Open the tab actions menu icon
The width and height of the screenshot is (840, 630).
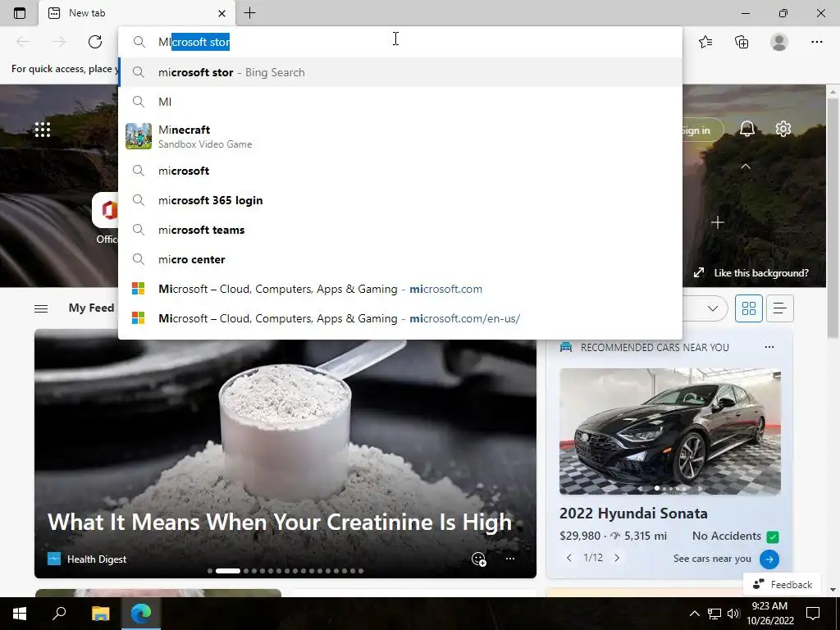[x=20, y=13]
